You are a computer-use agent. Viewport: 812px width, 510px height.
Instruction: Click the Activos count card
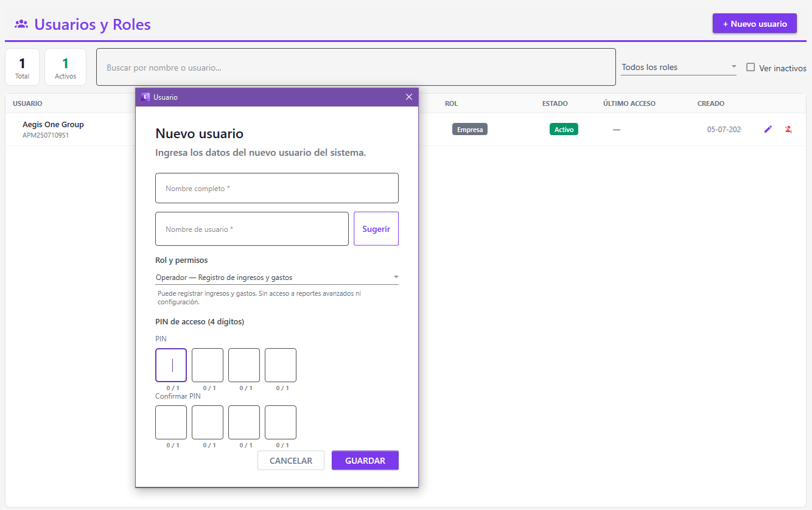(65, 67)
